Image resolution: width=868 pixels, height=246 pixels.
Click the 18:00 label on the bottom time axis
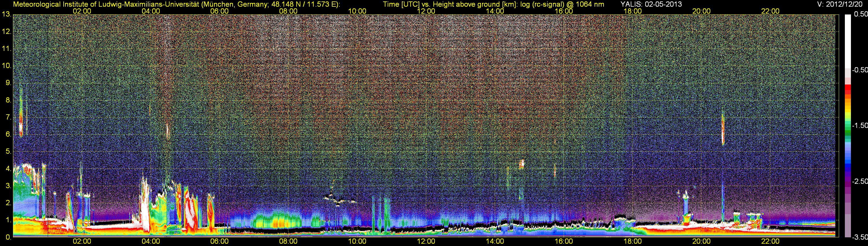click(632, 241)
